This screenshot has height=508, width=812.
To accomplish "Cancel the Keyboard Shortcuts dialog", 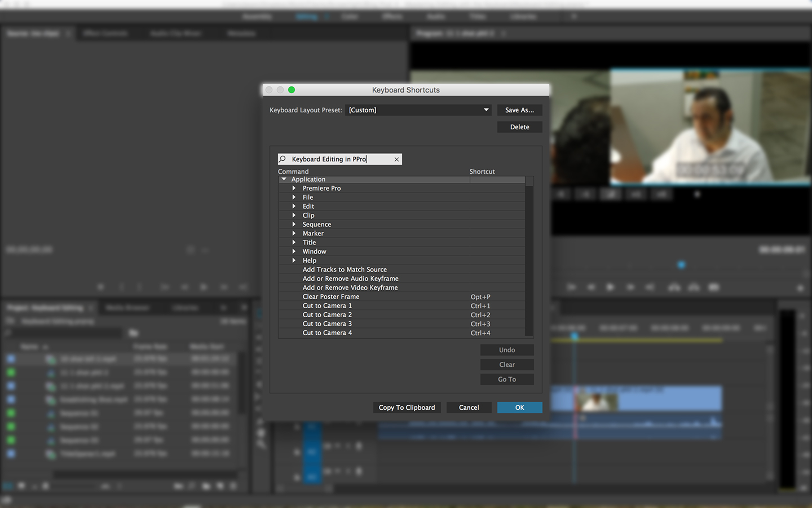I will click(469, 408).
